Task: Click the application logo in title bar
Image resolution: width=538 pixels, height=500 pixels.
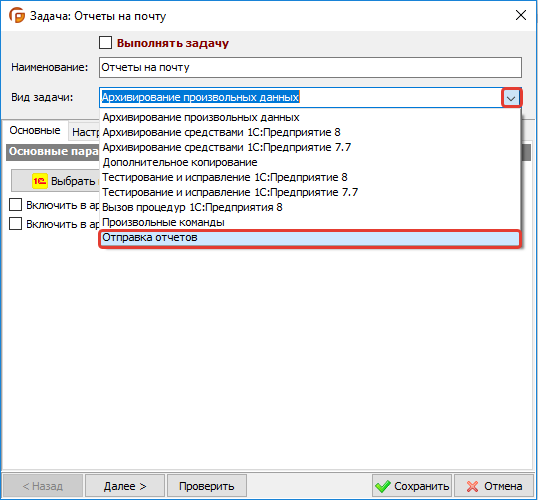Action: pos(17,15)
